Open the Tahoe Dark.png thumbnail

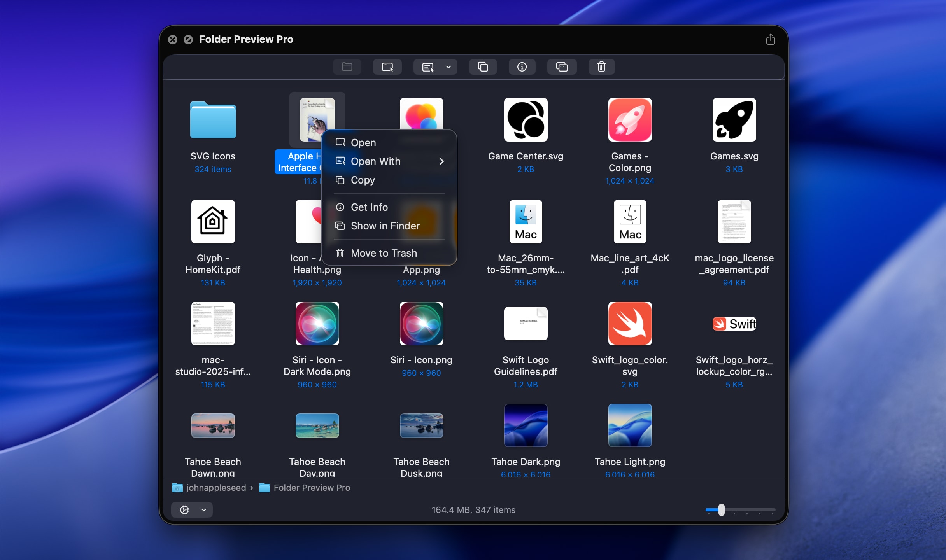click(525, 425)
